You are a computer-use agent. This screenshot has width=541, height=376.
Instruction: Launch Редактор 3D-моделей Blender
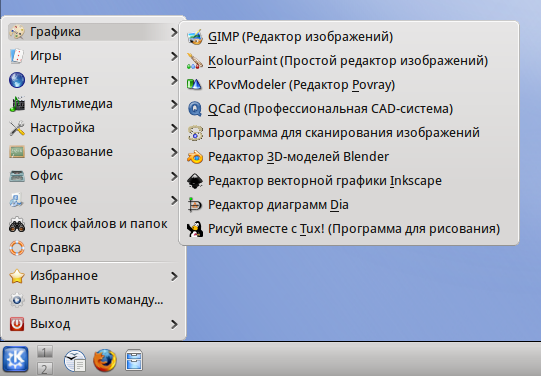pyautogui.click(x=349, y=157)
